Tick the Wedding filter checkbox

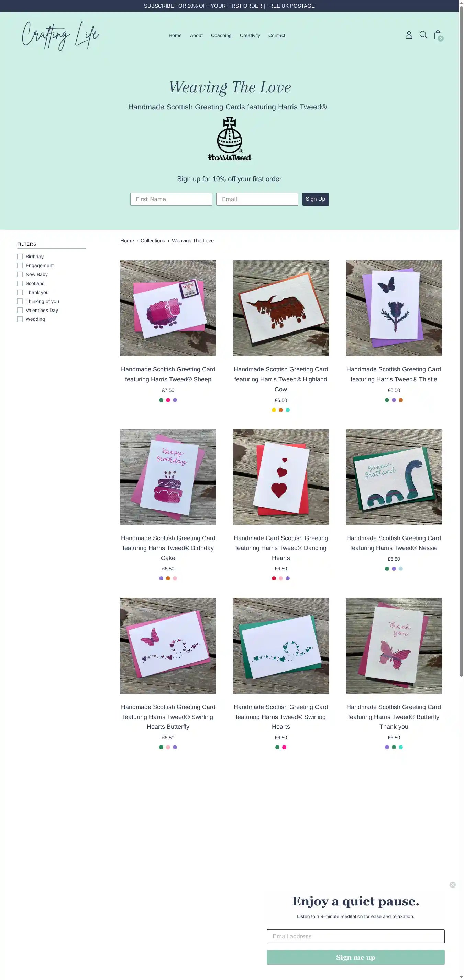pyautogui.click(x=20, y=319)
